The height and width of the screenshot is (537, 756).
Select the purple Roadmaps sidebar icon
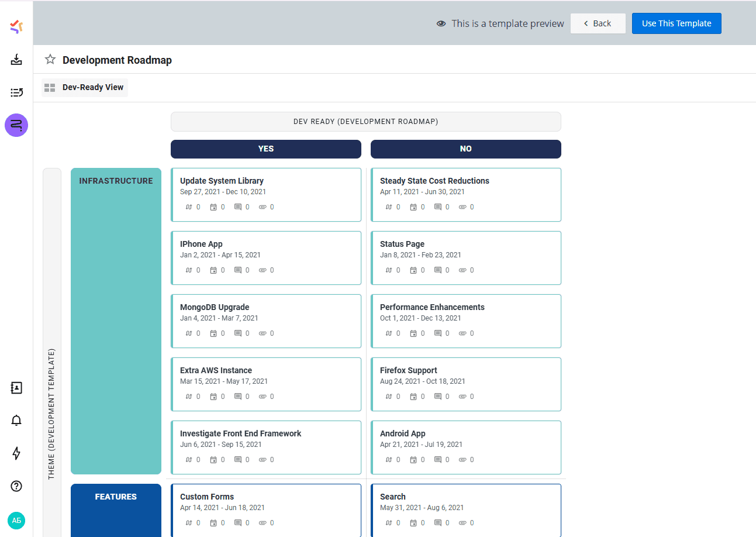pyautogui.click(x=16, y=125)
